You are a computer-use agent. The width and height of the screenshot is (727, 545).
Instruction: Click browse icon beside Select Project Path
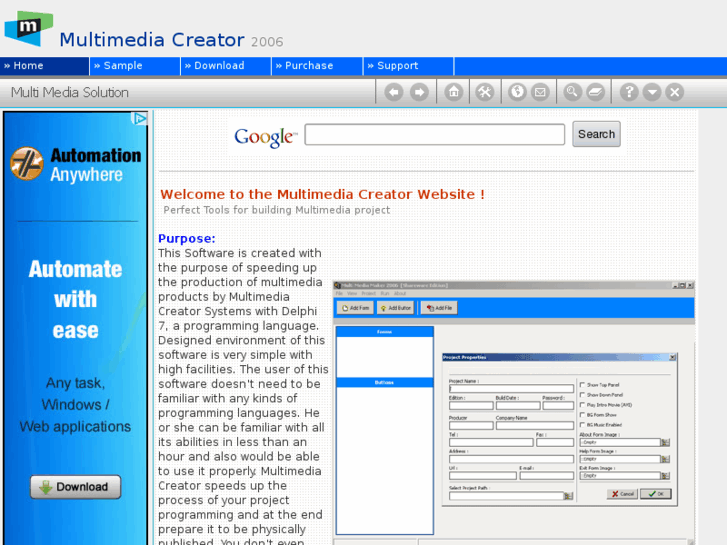tap(568, 496)
